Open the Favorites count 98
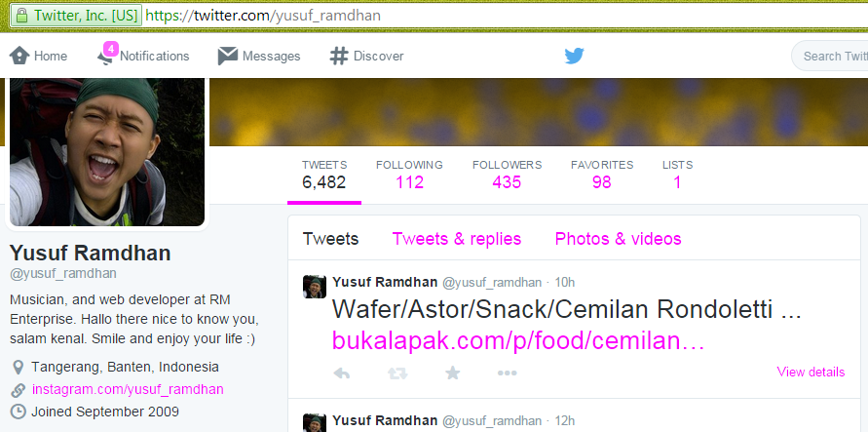The width and height of the screenshot is (868, 432). click(x=602, y=175)
